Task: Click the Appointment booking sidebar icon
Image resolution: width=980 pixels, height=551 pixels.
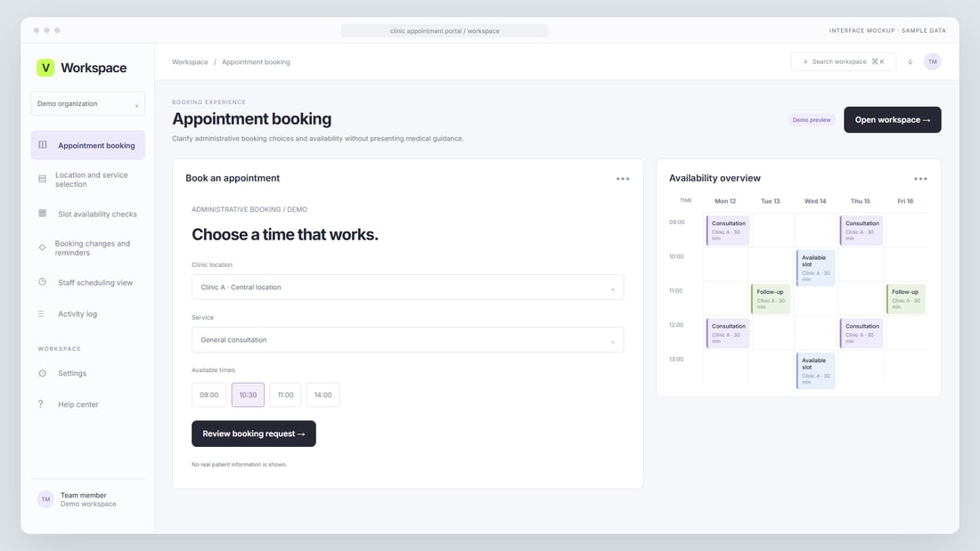Action: pos(43,145)
